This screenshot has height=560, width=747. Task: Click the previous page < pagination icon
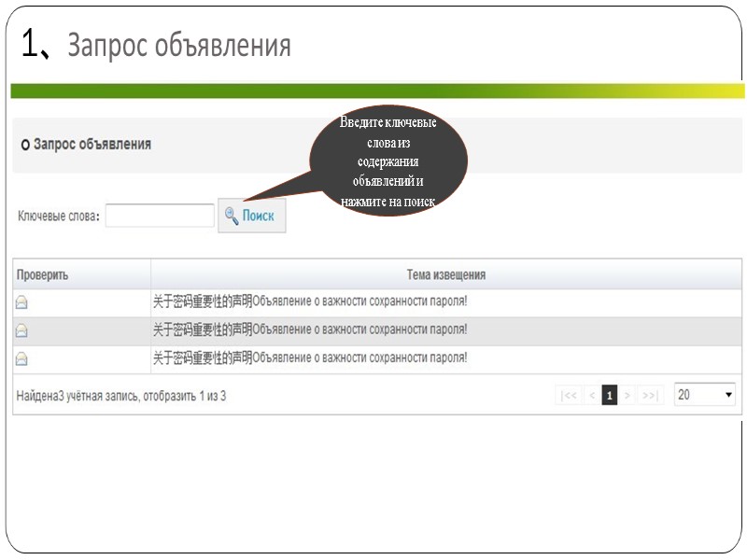590,394
